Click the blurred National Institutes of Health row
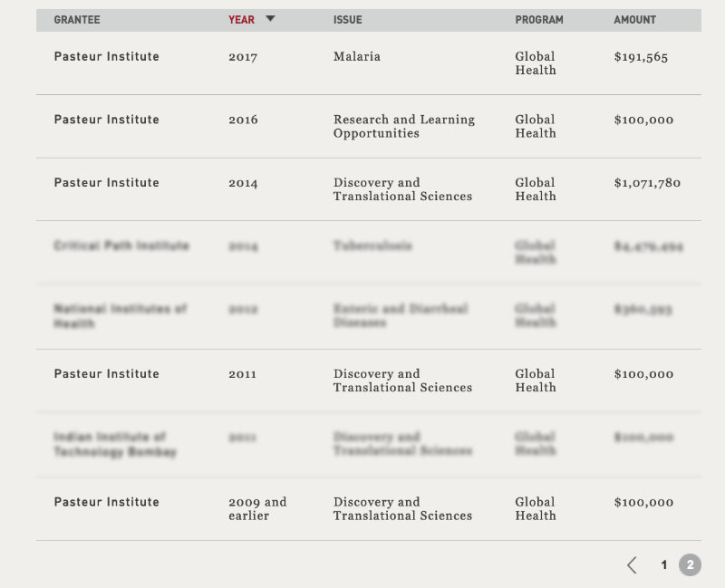Viewport: 725px width, 588px height. tap(369, 316)
